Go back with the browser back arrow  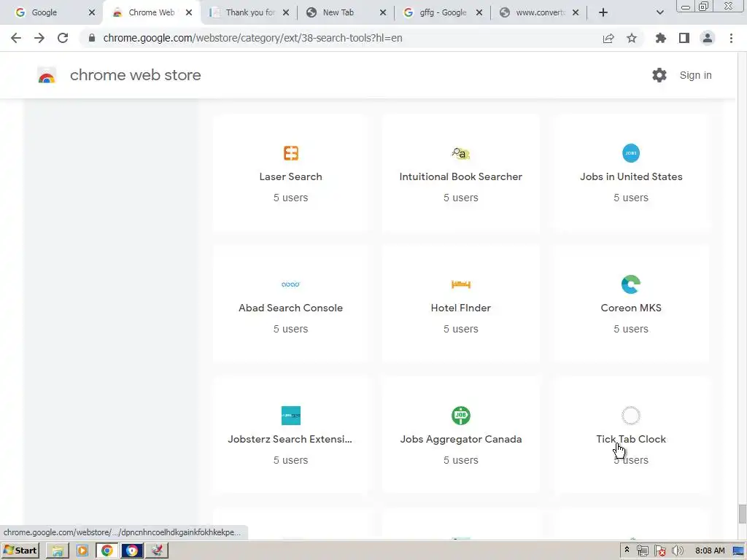pyautogui.click(x=16, y=38)
